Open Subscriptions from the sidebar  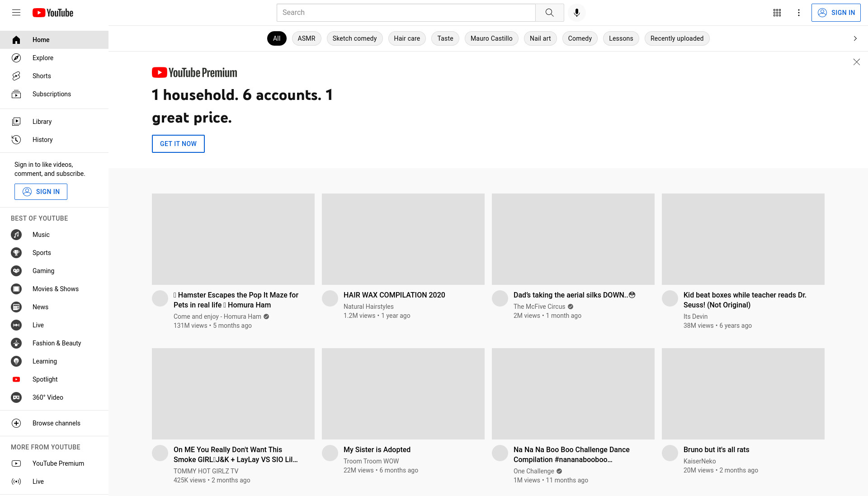[54, 94]
